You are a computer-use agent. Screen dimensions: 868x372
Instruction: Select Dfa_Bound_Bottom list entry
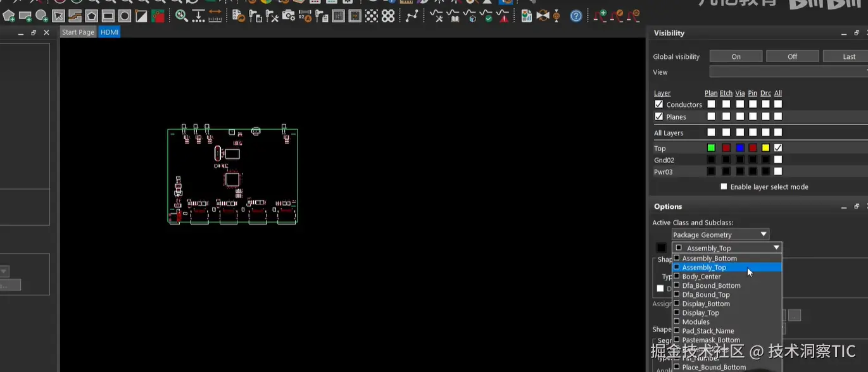point(727,285)
